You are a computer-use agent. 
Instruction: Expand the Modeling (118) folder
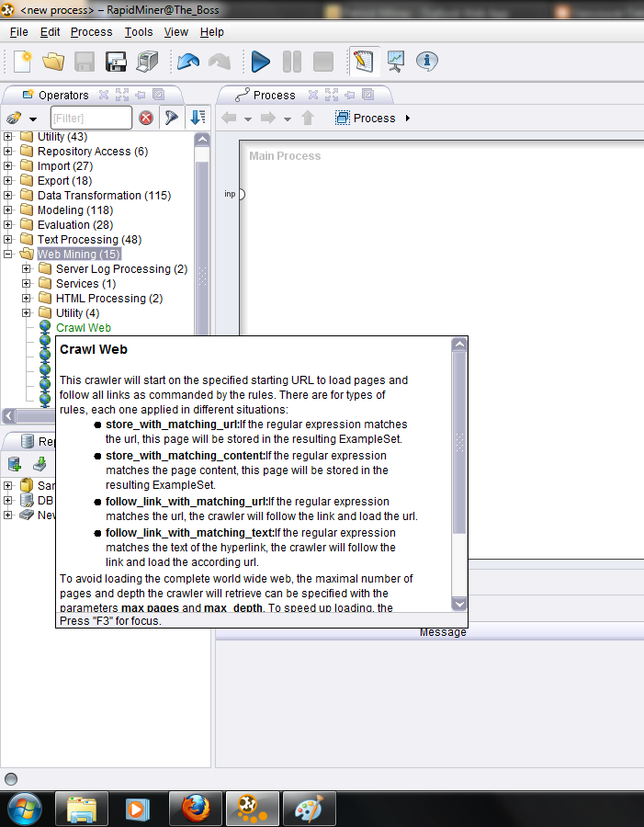8,210
